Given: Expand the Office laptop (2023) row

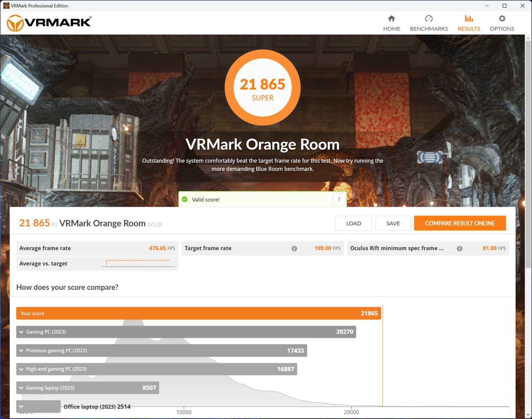Looking at the screenshot, I should [21, 406].
